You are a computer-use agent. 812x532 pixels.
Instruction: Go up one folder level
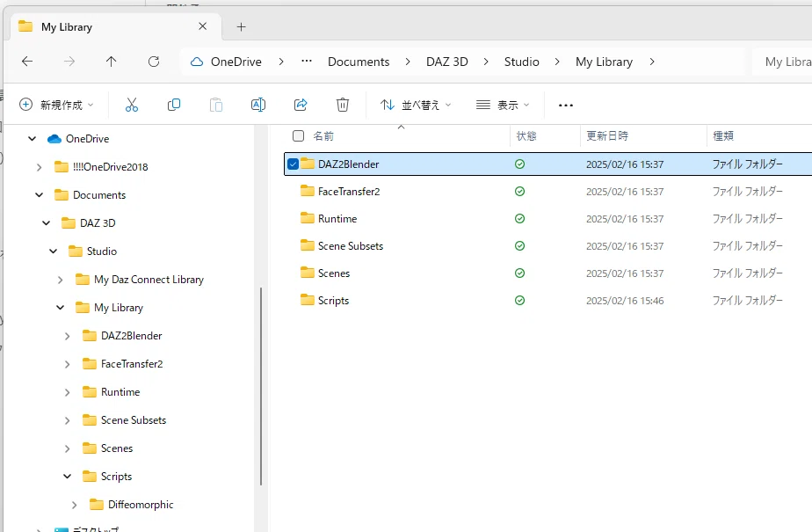[x=111, y=62]
